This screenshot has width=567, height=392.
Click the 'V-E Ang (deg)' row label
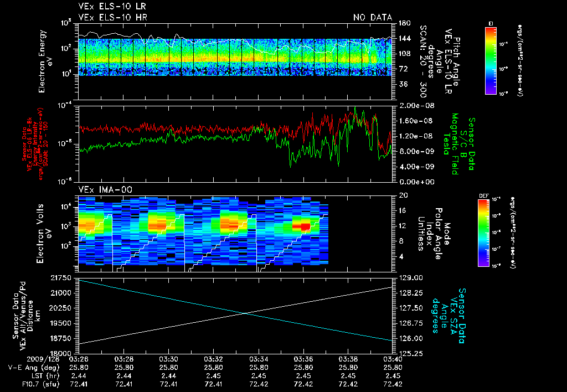tap(33, 368)
